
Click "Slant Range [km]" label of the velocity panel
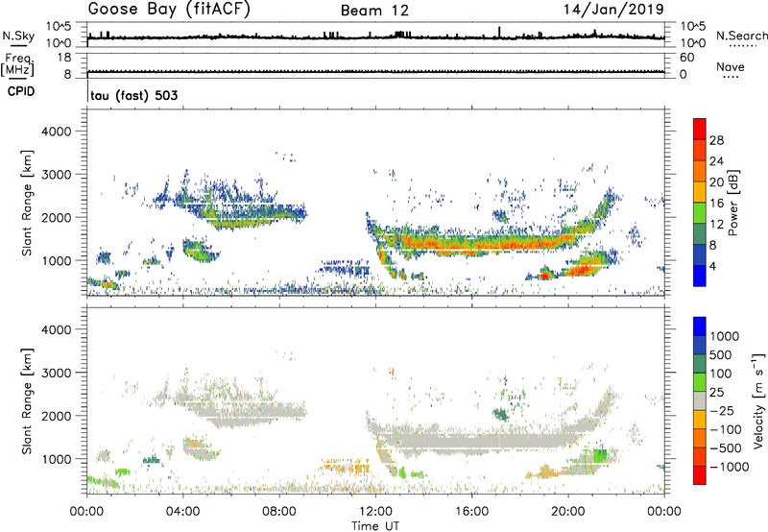(x=27, y=400)
